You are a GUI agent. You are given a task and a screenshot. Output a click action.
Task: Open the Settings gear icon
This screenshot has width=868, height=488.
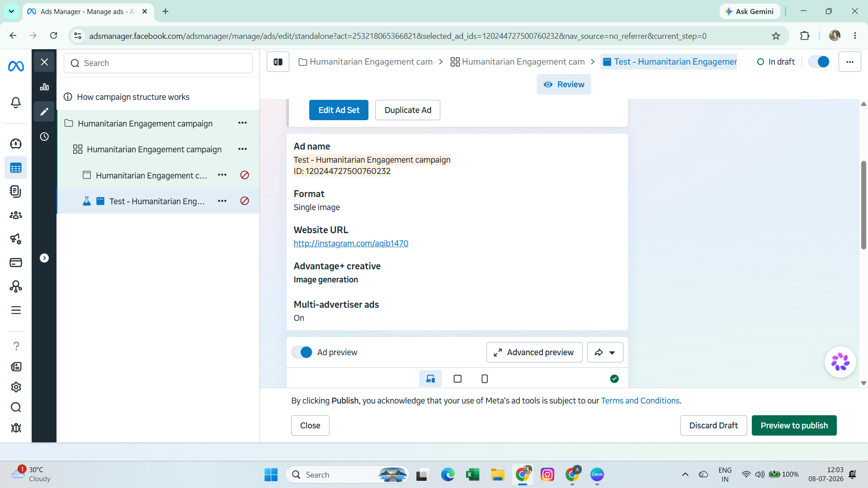pyautogui.click(x=16, y=387)
